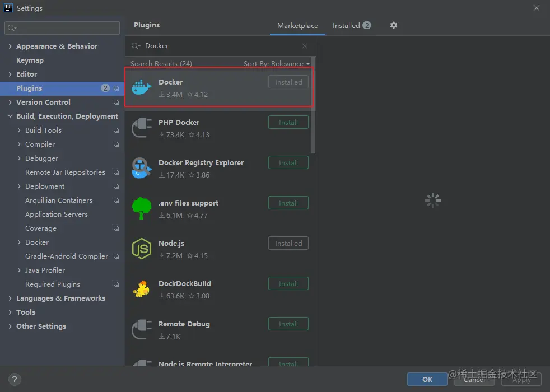Screen dimensions: 550x392
Task: Expand the Tools section
Action: tap(10, 312)
